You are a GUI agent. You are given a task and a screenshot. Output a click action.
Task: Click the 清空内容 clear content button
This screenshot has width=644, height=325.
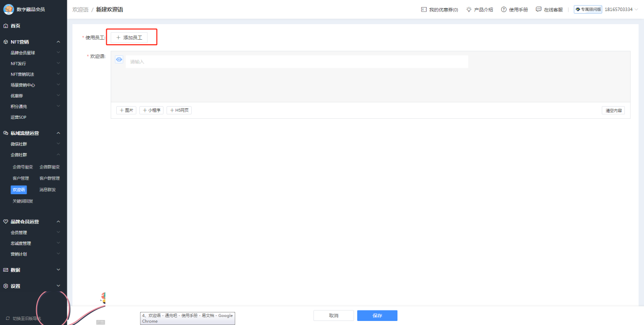pyautogui.click(x=613, y=110)
